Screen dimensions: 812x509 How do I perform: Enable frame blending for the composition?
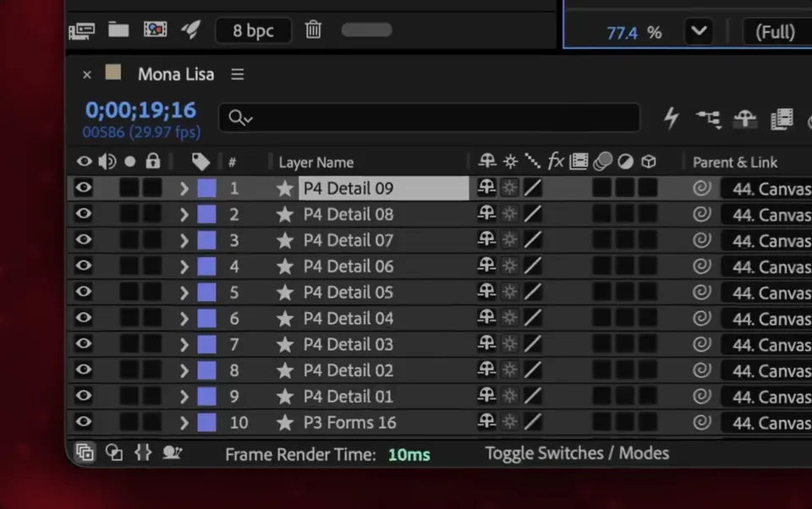point(782,118)
